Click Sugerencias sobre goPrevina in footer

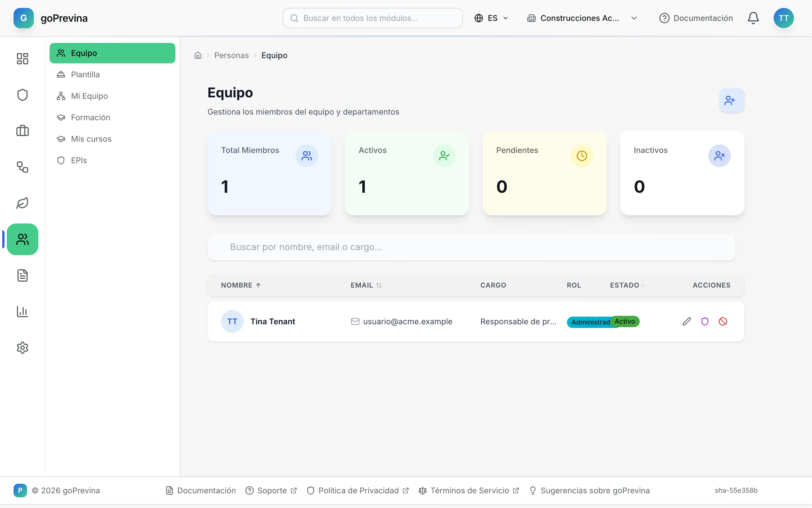coord(590,491)
